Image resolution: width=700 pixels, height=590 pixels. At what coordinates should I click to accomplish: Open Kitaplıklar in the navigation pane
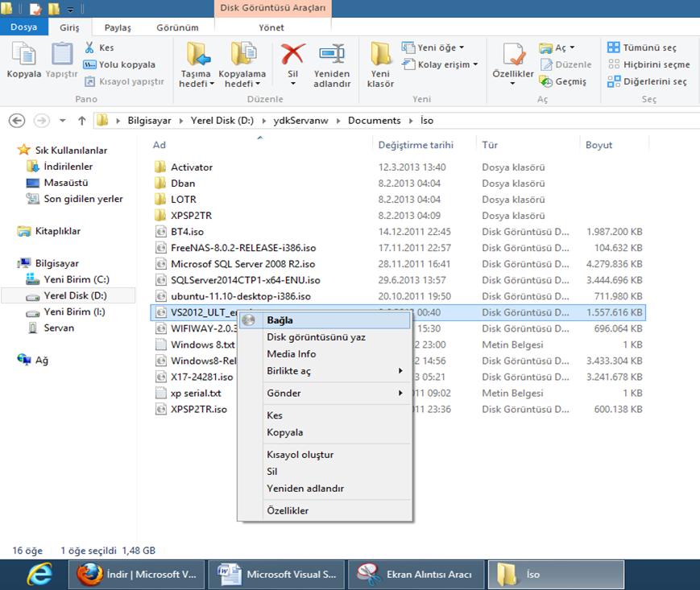58,231
